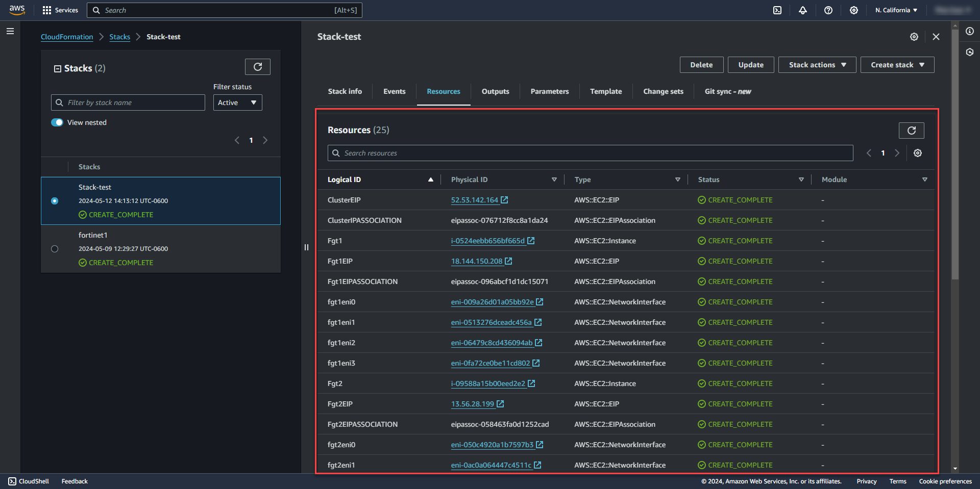Image resolution: width=980 pixels, height=489 pixels.
Task: Open external link icon for 13.56.28.199
Action: 501,404
